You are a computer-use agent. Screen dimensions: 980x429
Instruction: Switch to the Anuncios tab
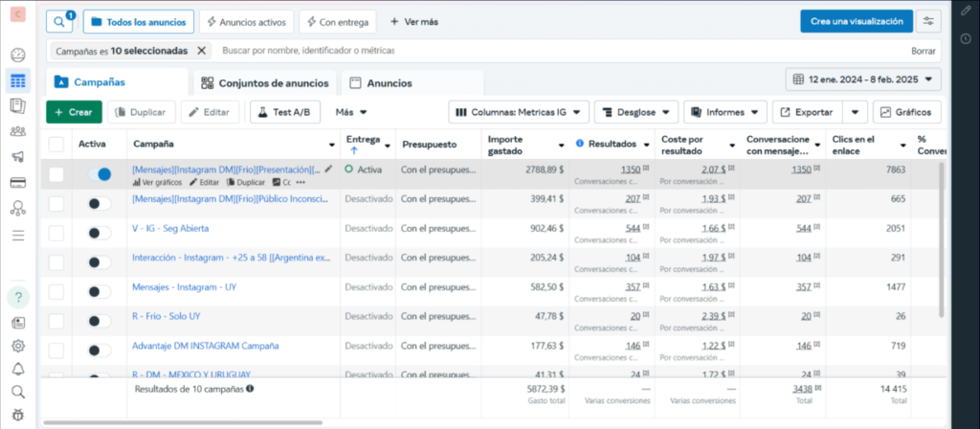point(412,82)
